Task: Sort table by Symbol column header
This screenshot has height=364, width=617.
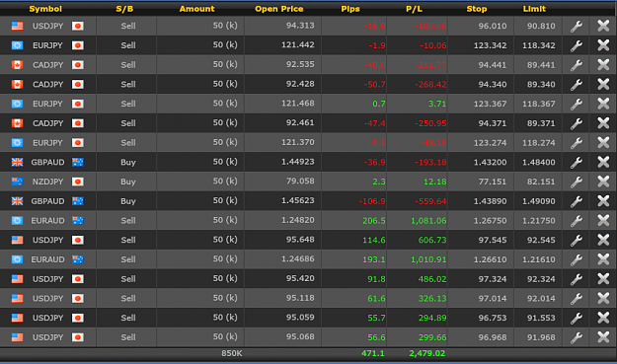Action: tap(45, 9)
